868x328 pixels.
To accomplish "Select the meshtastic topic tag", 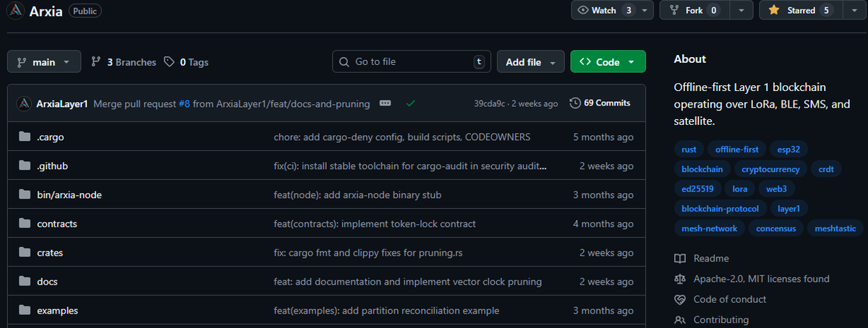I will (835, 228).
